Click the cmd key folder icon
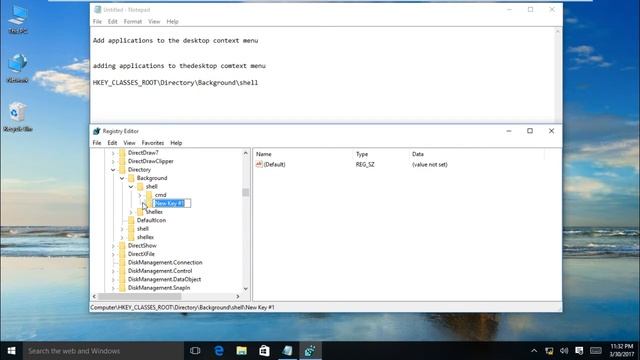 pyautogui.click(x=149, y=195)
